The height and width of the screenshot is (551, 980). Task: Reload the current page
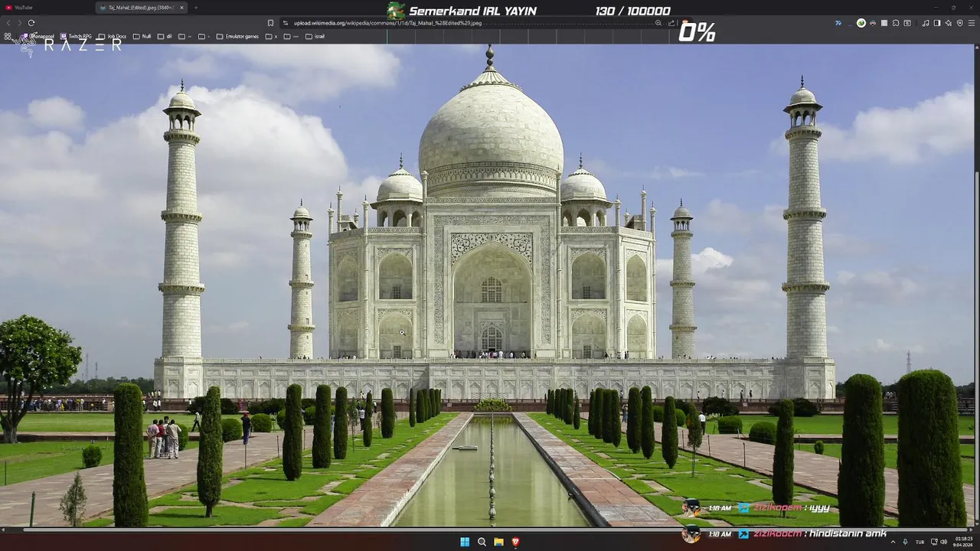click(x=31, y=23)
